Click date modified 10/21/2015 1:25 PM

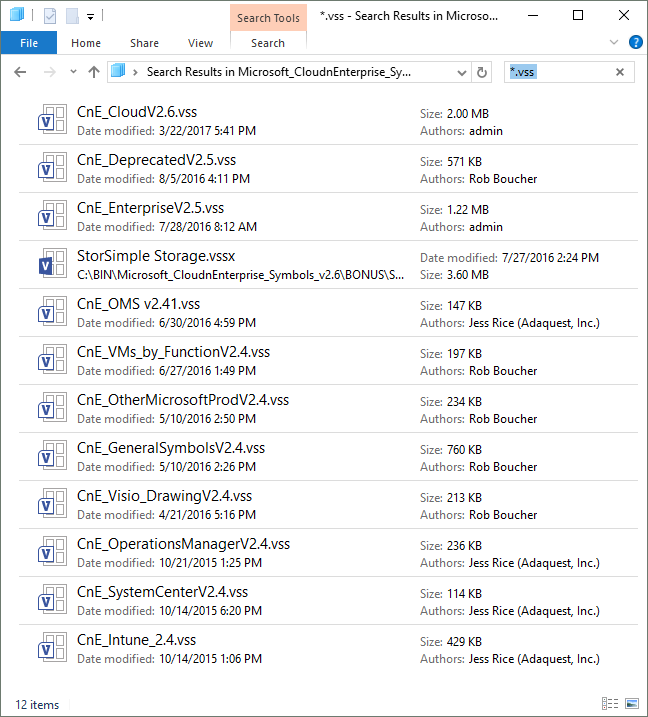coord(210,563)
